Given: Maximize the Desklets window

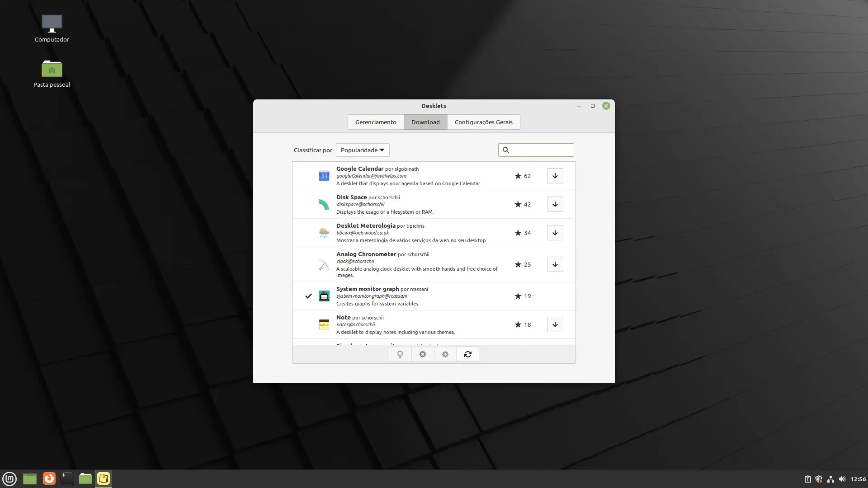Looking at the screenshot, I should 593,106.
